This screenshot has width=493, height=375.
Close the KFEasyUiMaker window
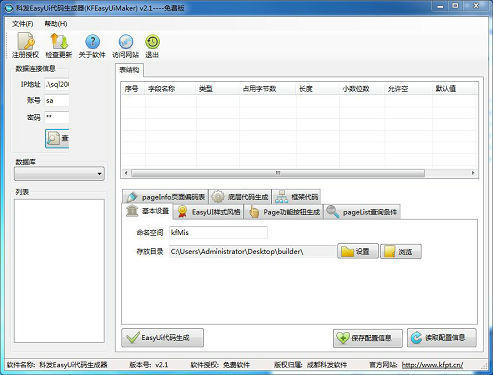click(x=477, y=6)
